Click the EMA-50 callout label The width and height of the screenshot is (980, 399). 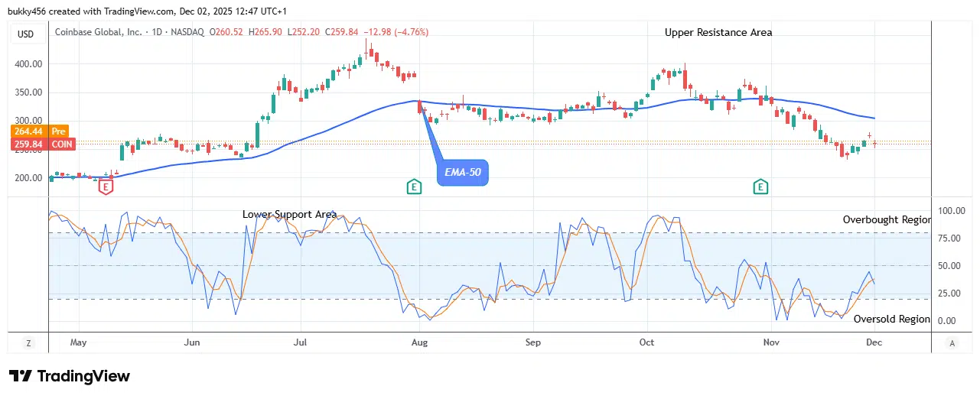point(461,174)
